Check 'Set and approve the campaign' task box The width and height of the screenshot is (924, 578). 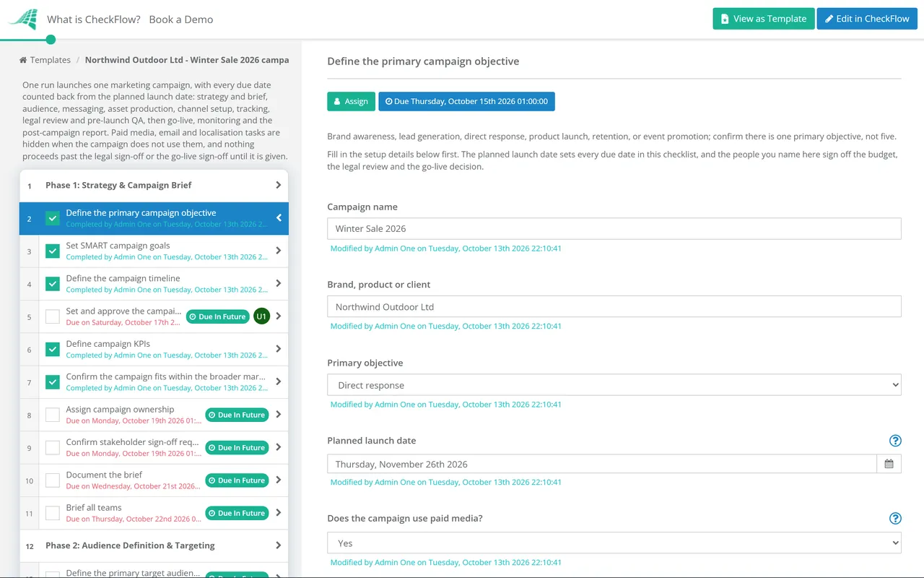point(53,316)
